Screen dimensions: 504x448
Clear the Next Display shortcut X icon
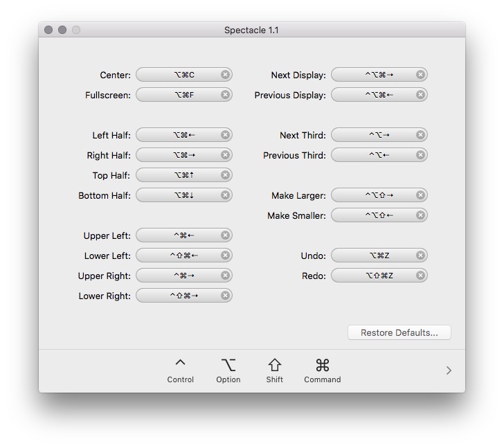(420, 75)
